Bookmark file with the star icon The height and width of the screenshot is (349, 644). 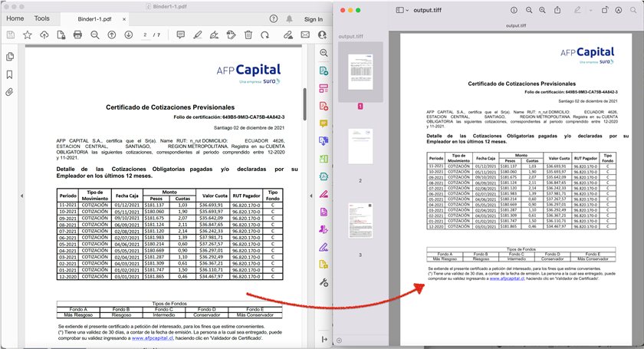[x=28, y=35]
